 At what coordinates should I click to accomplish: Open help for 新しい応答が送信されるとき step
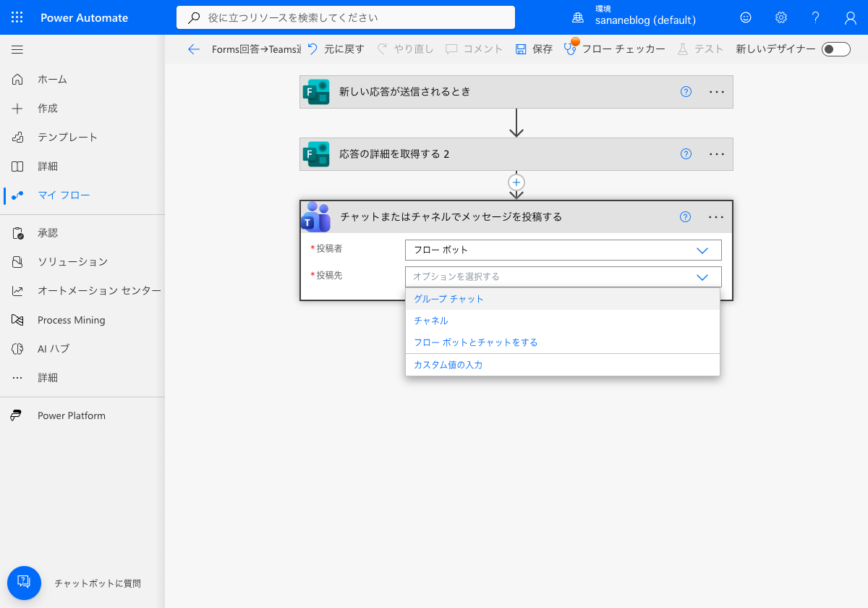pos(686,92)
